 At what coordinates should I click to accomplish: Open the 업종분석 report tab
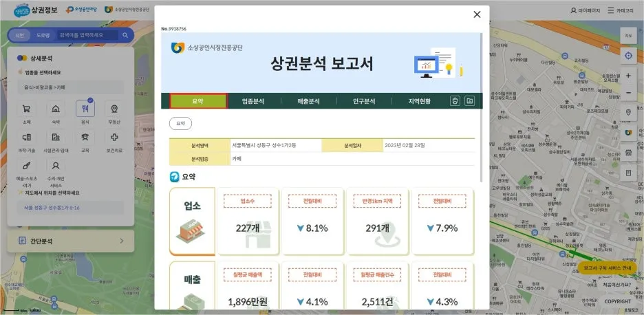[253, 101]
